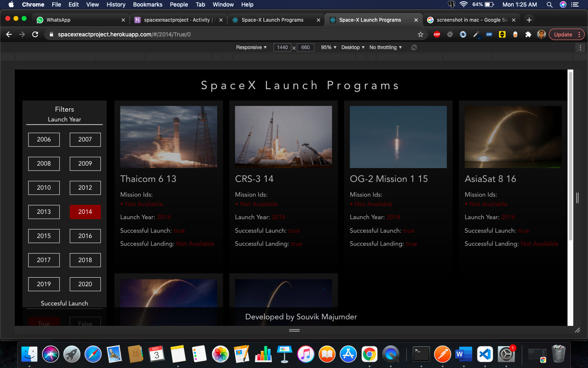Launch Safari from the dock

click(93, 354)
